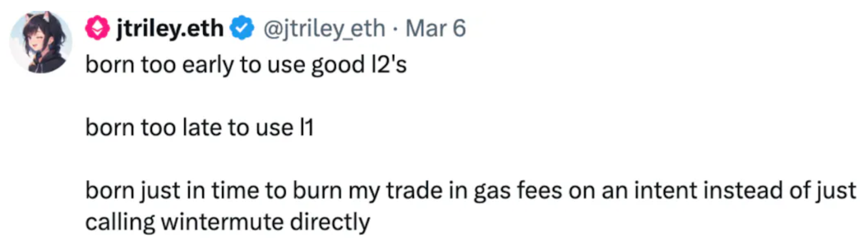Click the line starting "born just in time"

pos(470,191)
